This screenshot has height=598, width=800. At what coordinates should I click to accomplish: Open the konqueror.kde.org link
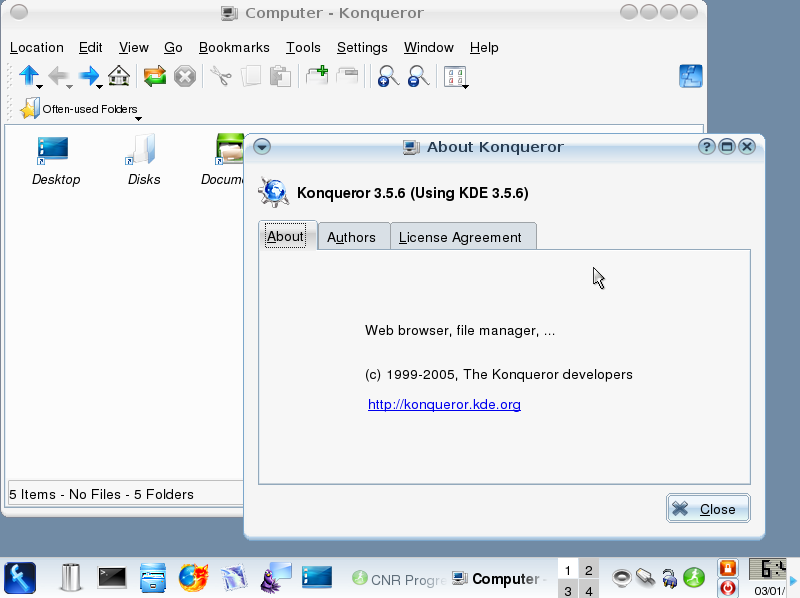click(x=444, y=404)
